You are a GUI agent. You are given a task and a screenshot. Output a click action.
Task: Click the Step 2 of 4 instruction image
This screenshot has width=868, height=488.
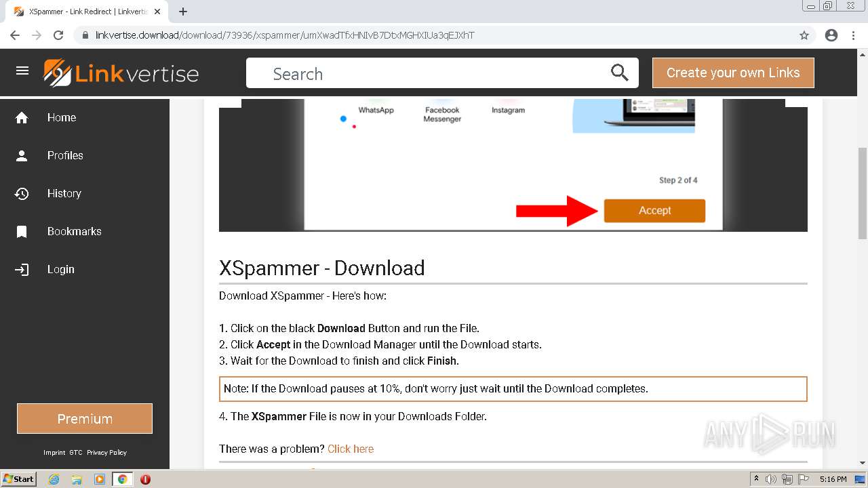point(513,165)
